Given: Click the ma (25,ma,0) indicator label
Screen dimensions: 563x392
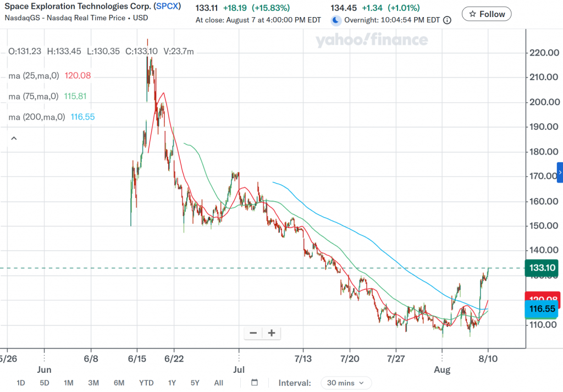Looking at the screenshot, I should coord(34,76).
